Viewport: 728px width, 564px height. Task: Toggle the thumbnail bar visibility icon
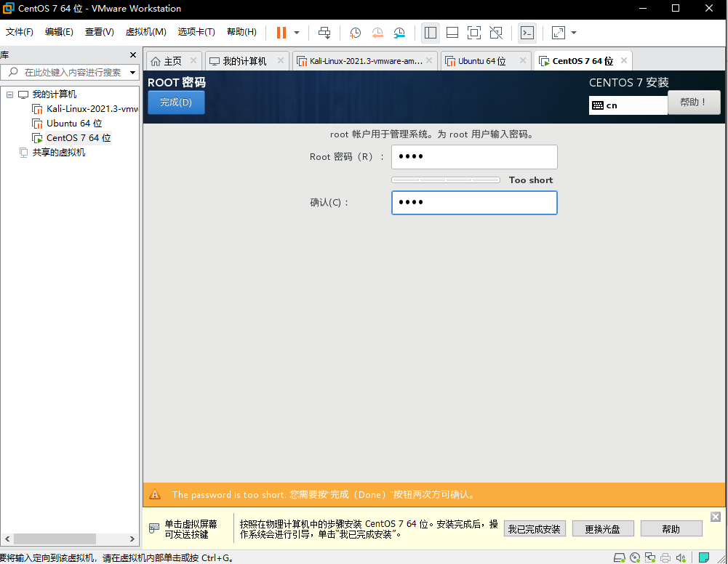point(452,33)
